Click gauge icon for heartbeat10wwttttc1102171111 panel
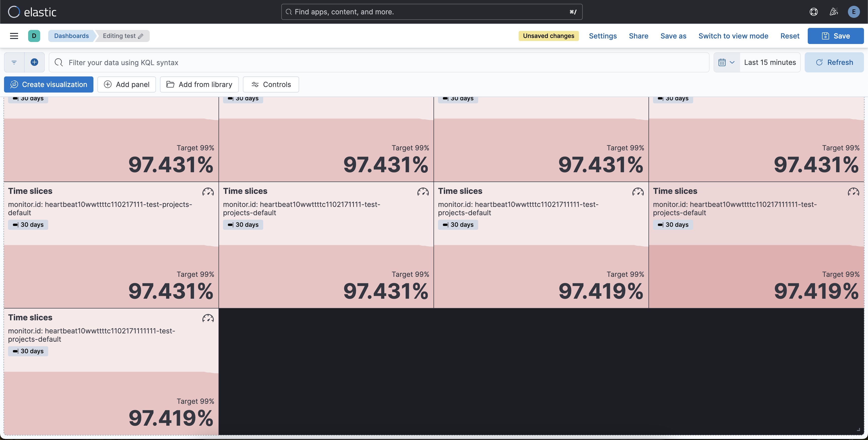Image resolution: width=868 pixels, height=440 pixels. (423, 192)
